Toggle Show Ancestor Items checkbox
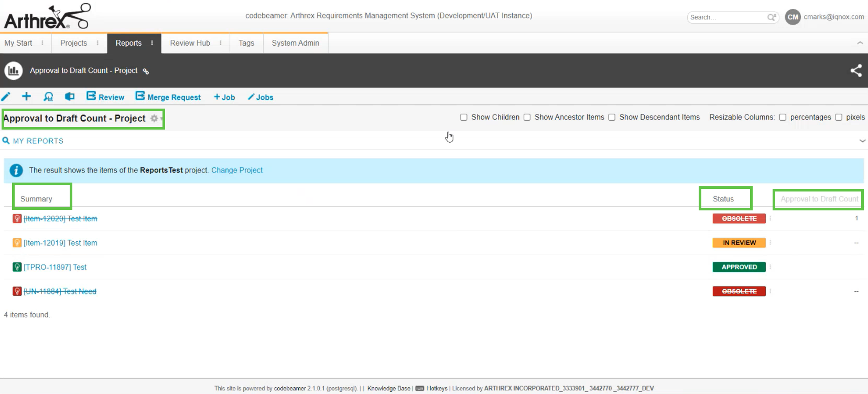Viewport: 868px width, 394px height. (527, 118)
